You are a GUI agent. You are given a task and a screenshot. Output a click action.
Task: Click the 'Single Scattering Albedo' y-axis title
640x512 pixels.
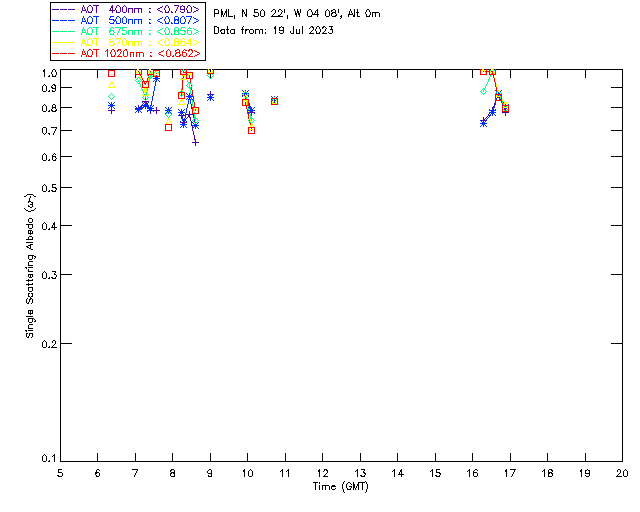coord(30,267)
